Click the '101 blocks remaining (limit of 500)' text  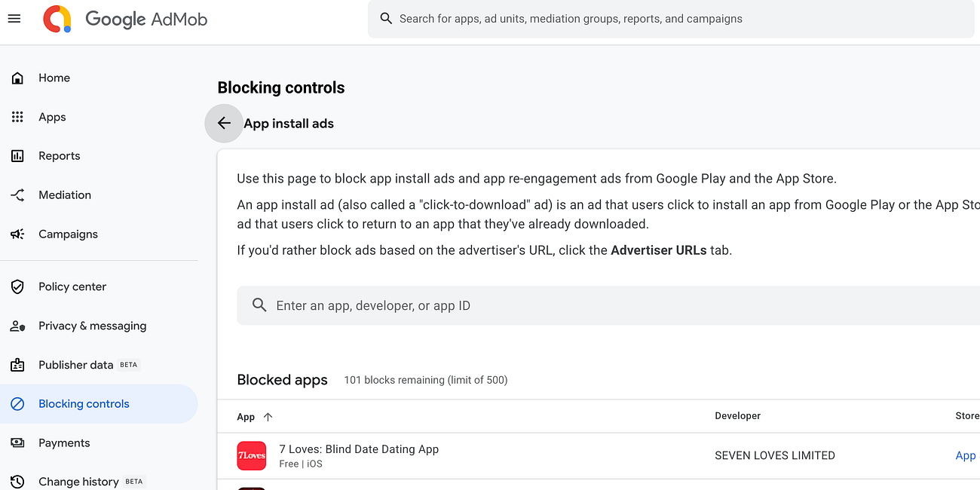click(426, 380)
